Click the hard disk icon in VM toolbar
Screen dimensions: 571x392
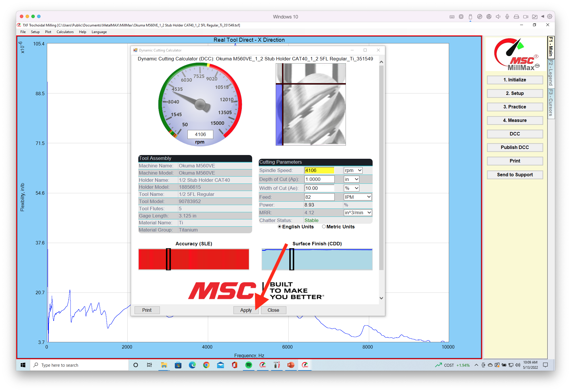(x=516, y=17)
